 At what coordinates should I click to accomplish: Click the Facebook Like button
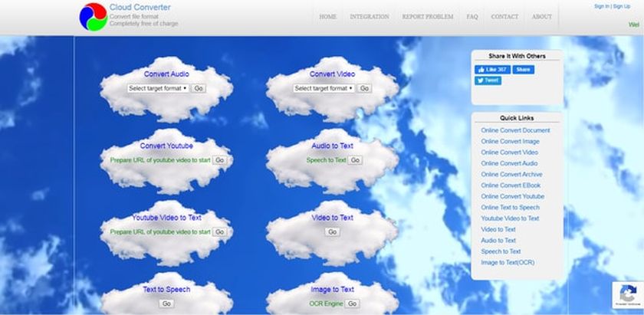pos(491,69)
